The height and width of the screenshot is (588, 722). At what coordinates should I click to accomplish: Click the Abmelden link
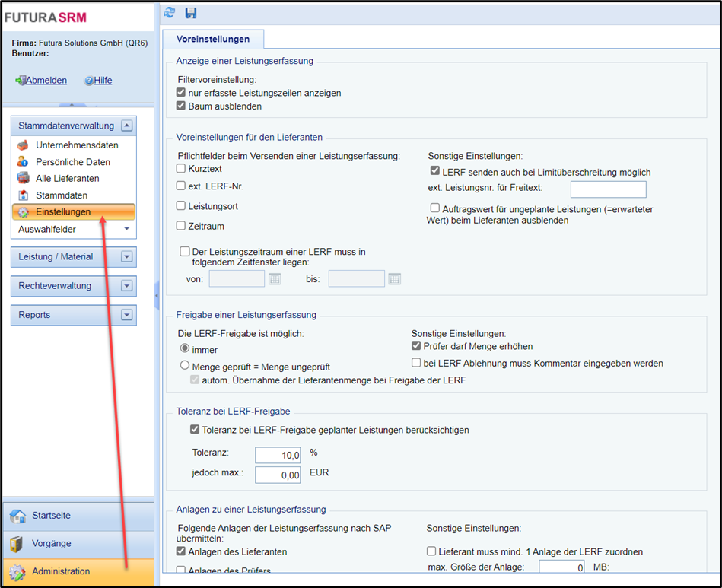46,81
